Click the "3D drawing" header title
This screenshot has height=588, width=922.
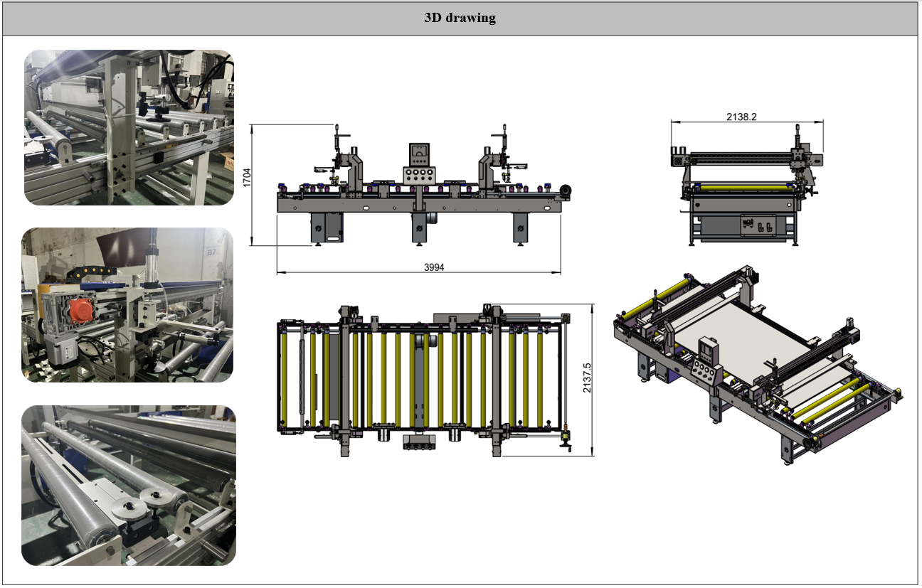coord(460,18)
